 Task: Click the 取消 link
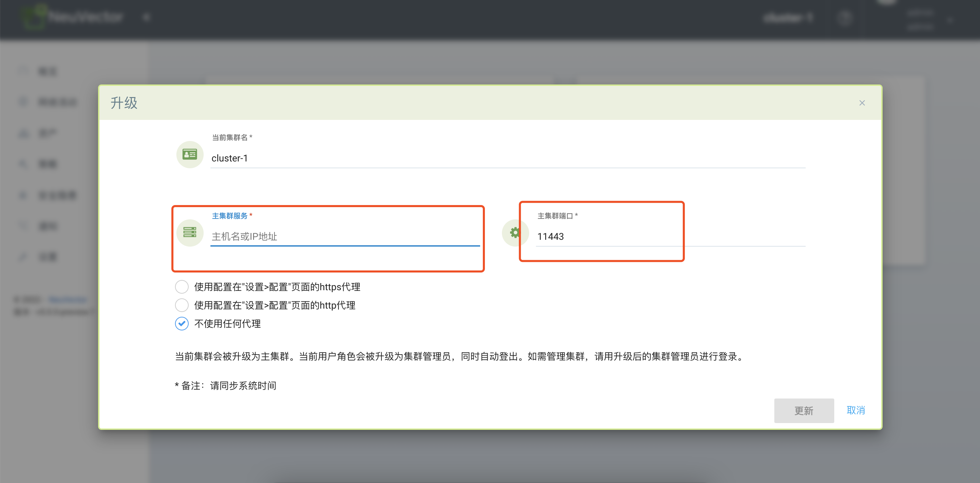(x=856, y=410)
